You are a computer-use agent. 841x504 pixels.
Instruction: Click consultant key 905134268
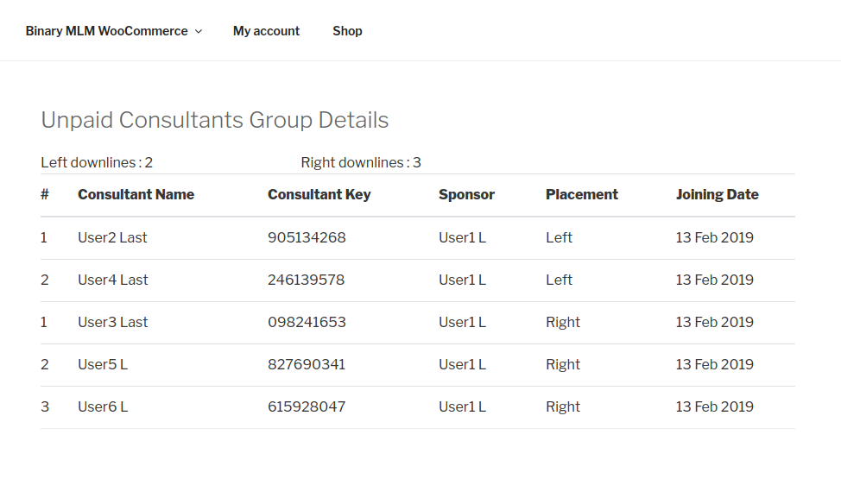[307, 237]
